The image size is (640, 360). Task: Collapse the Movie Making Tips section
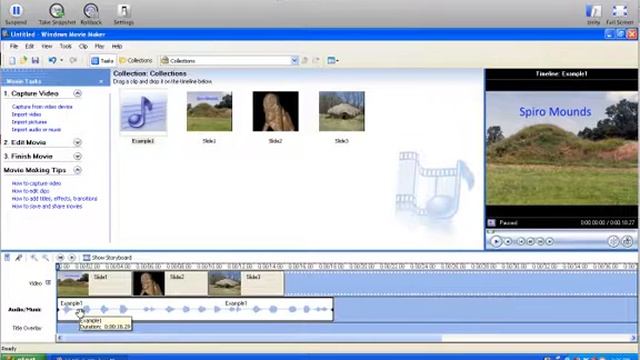[x=77, y=170]
